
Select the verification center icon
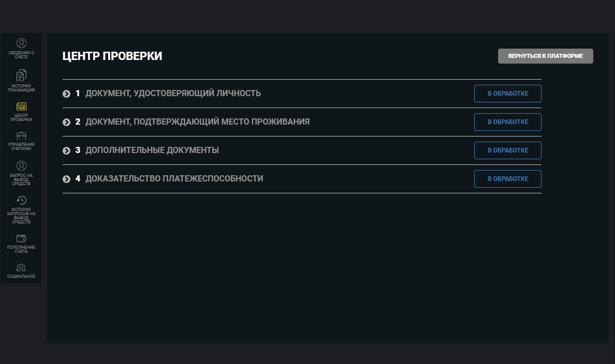click(x=21, y=107)
